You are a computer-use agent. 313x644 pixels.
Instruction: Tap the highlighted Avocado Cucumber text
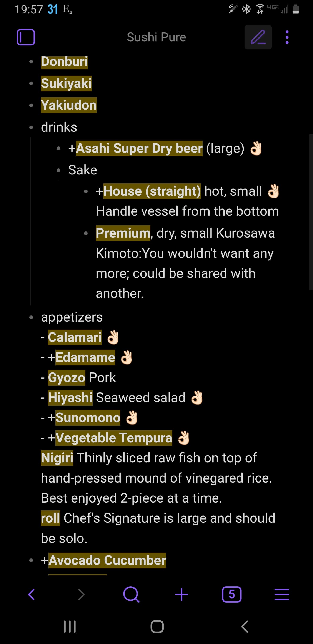(107, 560)
